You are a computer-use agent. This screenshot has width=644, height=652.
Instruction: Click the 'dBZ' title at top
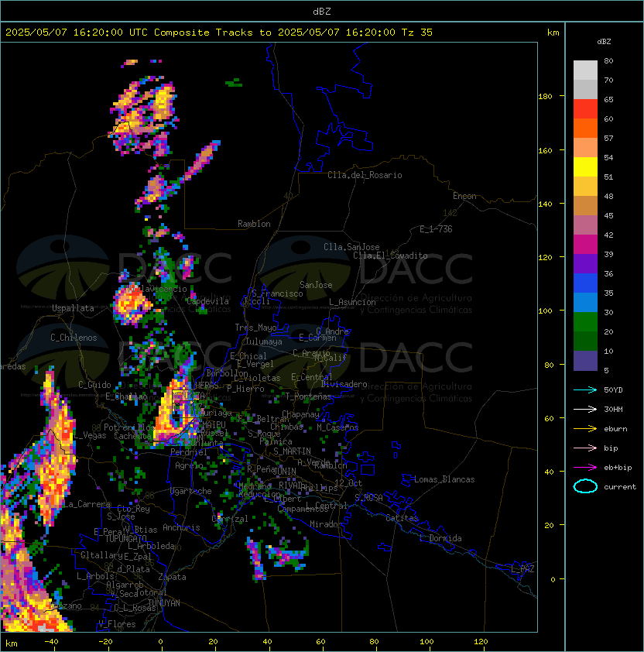click(x=322, y=11)
